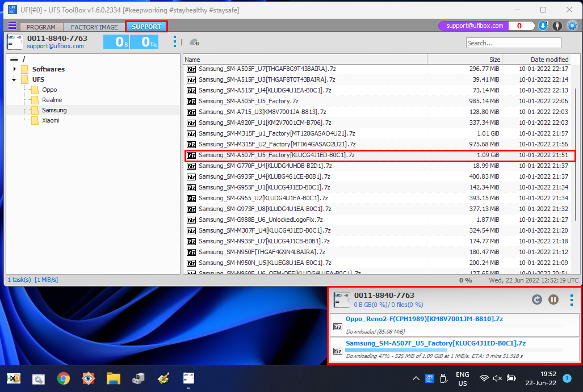Click the UFI box device icon beside serial number
The width and height of the screenshot is (583, 392).
pos(15,42)
